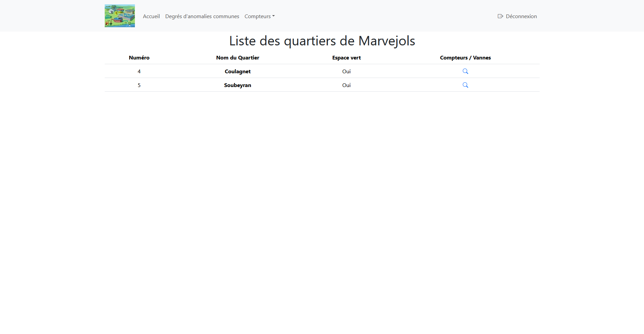This screenshot has height=334, width=644.
Task: Click the magnifier icon for Soubeyran quartier
Action: coord(465,85)
